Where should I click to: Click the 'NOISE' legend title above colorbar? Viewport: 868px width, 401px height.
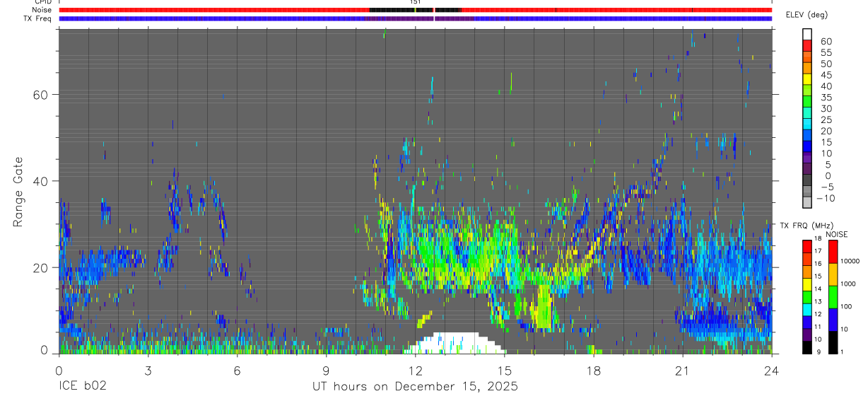pyautogui.click(x=837, y=234)
